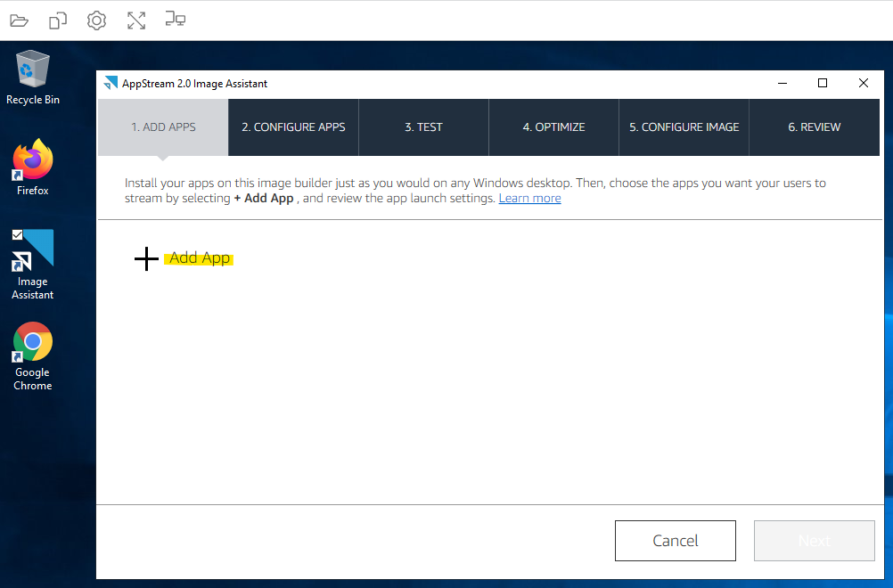This screenshot has width=893, height=588.
Task: Click the dual monitor icon in toolbar
Action: pos(175,20)
